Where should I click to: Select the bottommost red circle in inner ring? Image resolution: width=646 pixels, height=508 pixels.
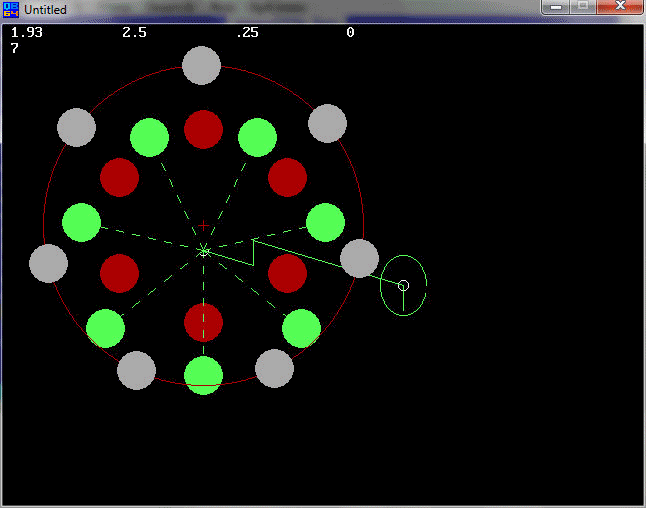[203, 322]
